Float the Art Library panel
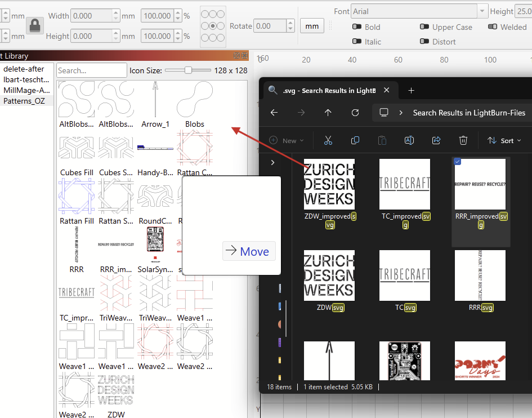532x418 pixels. pyautogui.click(x=236, y=55)
